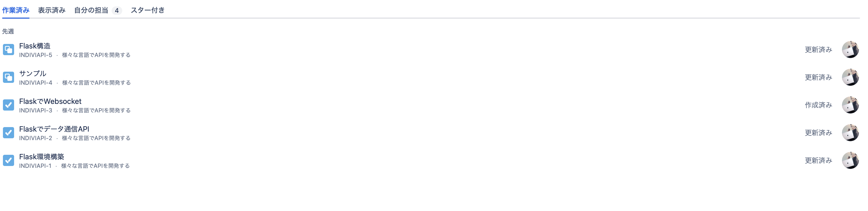Open the FlaskでWebsocket issue
868x211 pixels.
click(50, 101)
